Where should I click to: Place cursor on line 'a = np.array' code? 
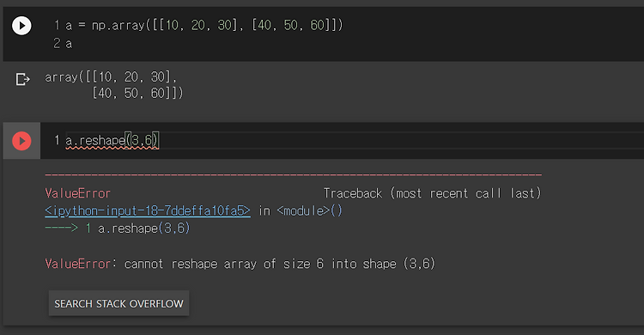click(x=204, y=26)
